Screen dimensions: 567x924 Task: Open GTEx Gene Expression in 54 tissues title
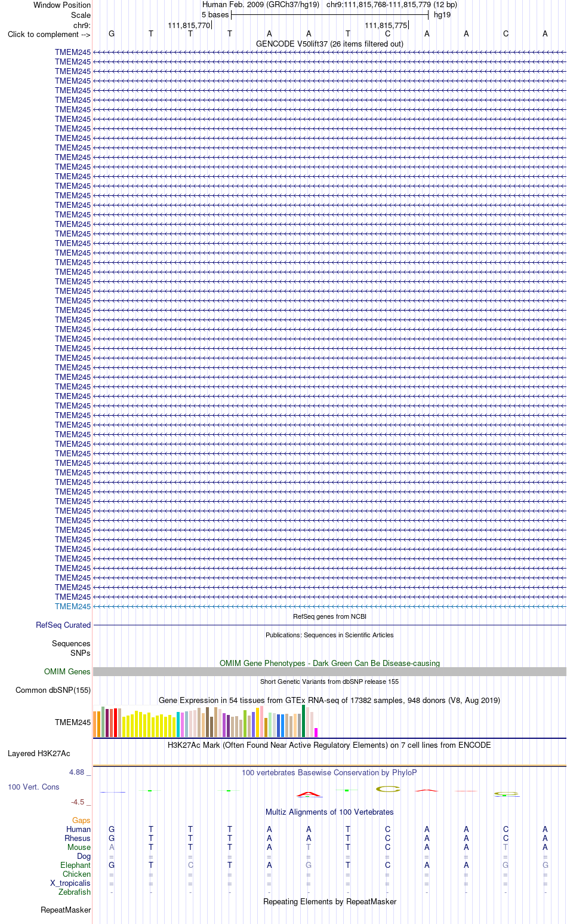(329, 700)
